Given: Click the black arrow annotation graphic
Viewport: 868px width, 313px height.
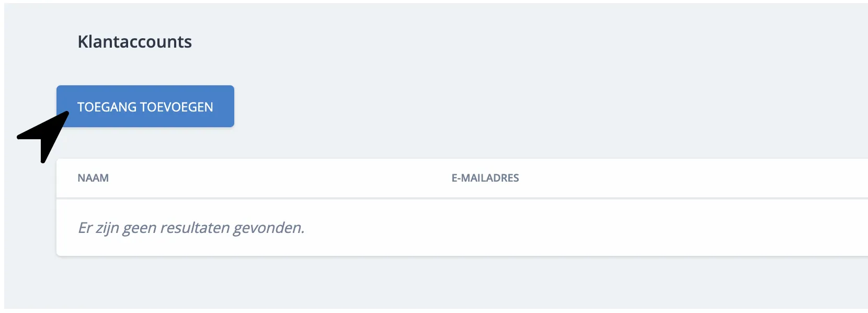Looking at the screenshot, I should [x=42, y=139].
